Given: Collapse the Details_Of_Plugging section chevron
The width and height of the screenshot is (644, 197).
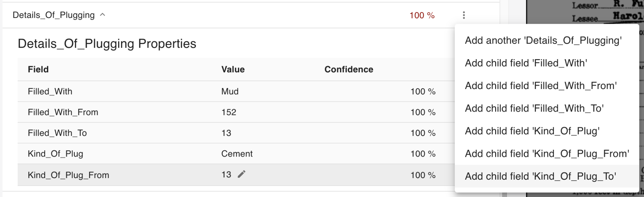Looking at the screenshot, I should (103, 15).
